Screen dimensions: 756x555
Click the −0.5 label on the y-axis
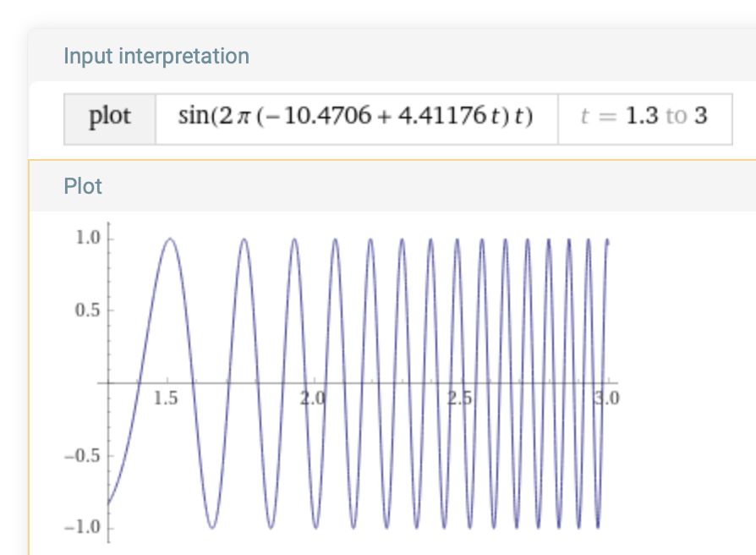point(84,456)
